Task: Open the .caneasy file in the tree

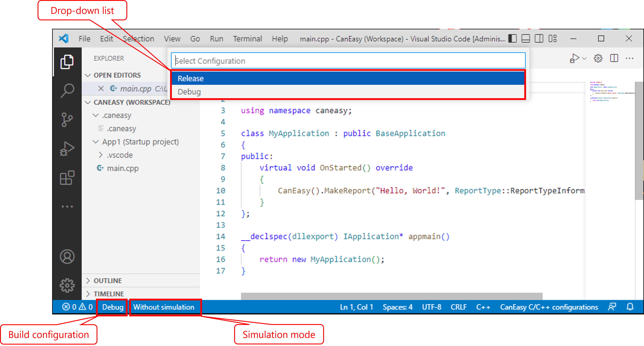Action: pyautogui.click(x=121, y=129)
